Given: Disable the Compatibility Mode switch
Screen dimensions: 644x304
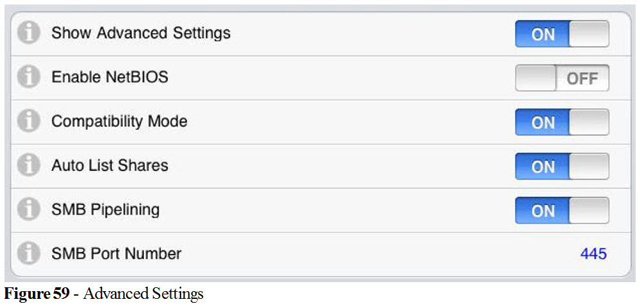Looking at the screenshot, I should pos(562,122).
